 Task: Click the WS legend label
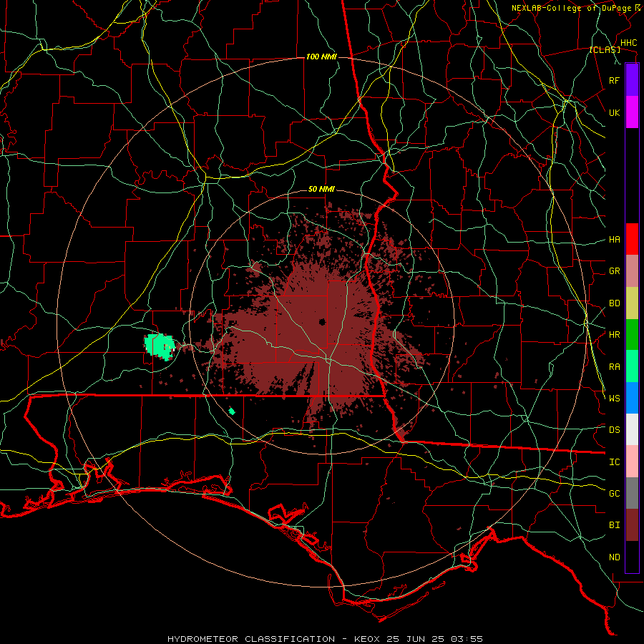click(614, 399)
